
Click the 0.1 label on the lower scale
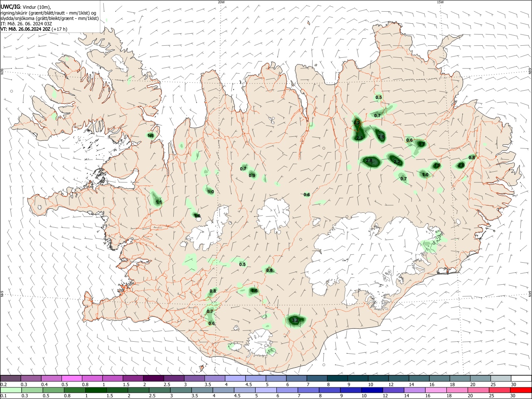click(x=3, y=396)
